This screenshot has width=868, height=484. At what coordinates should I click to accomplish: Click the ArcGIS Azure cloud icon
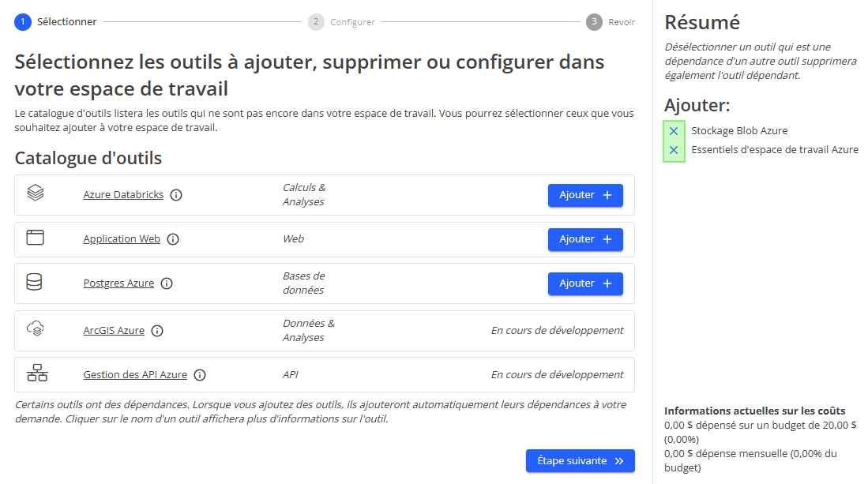click(x=36, y=330)
